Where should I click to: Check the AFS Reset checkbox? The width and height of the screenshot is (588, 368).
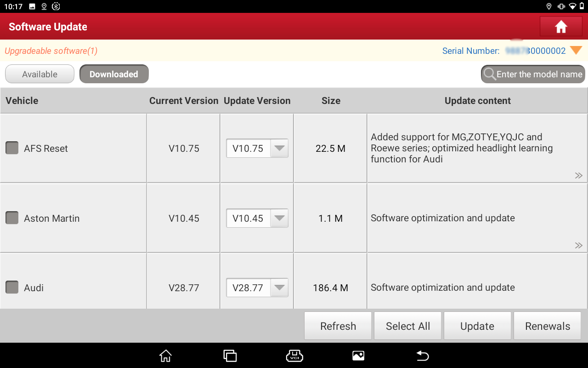[x=12, y=148]
